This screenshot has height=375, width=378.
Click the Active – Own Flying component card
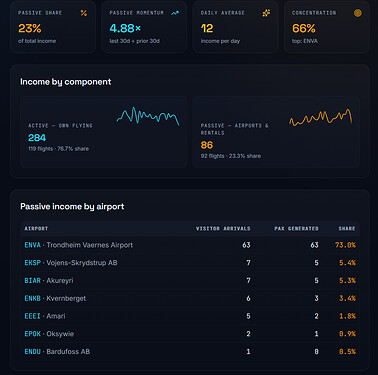[104, 132]
